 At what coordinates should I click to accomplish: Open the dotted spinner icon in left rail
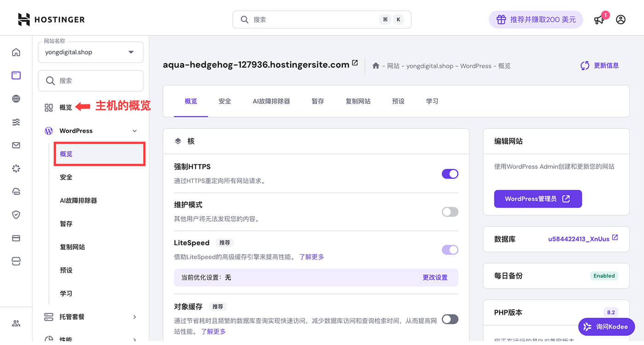point(16,168)
